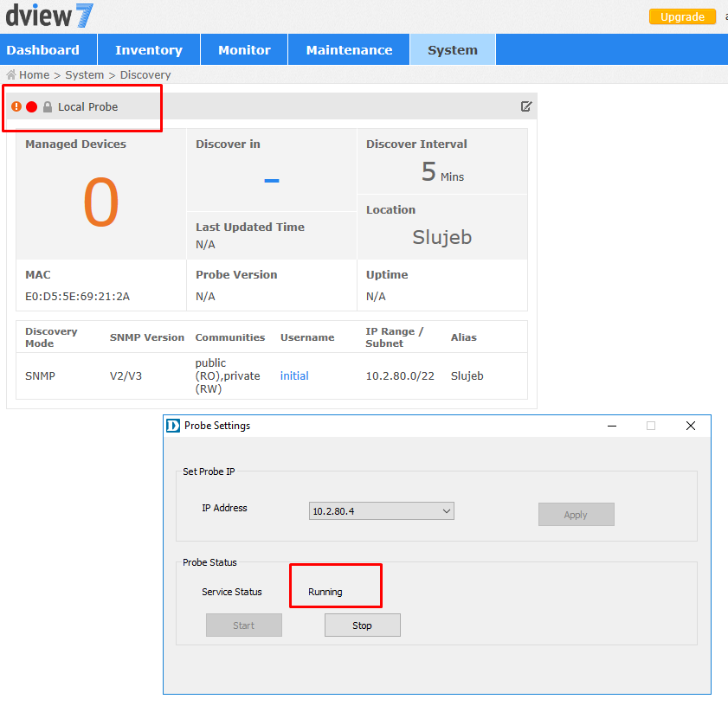The width and height of the screenshot is (728, 712).
Task: Switch to the Dashboard tab
Action: point(43,50)
